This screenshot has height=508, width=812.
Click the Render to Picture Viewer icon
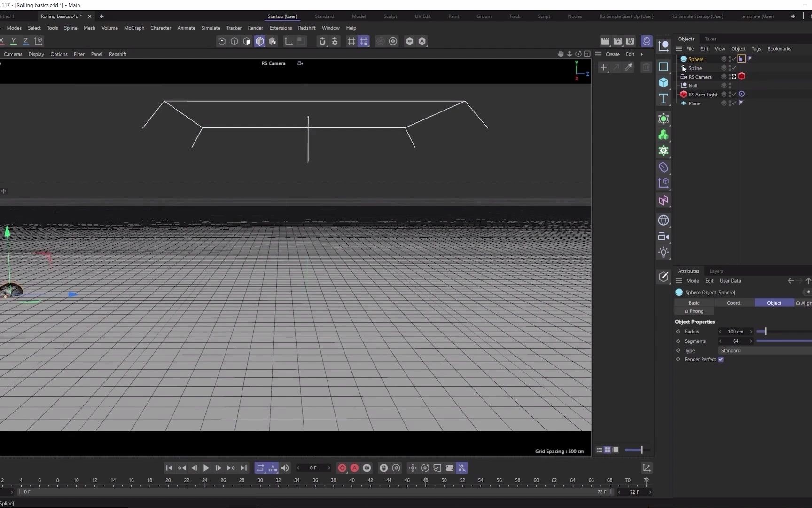pos(617,41)
